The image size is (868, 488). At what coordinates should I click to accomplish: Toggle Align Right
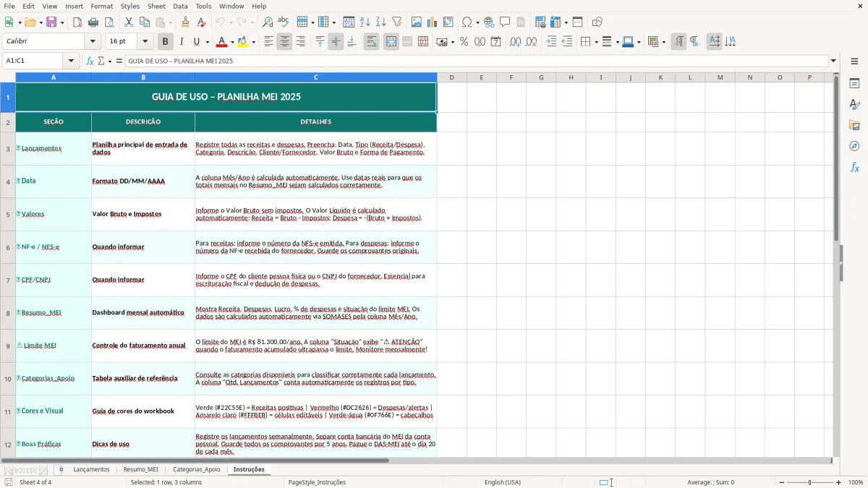tap(300, 42)
